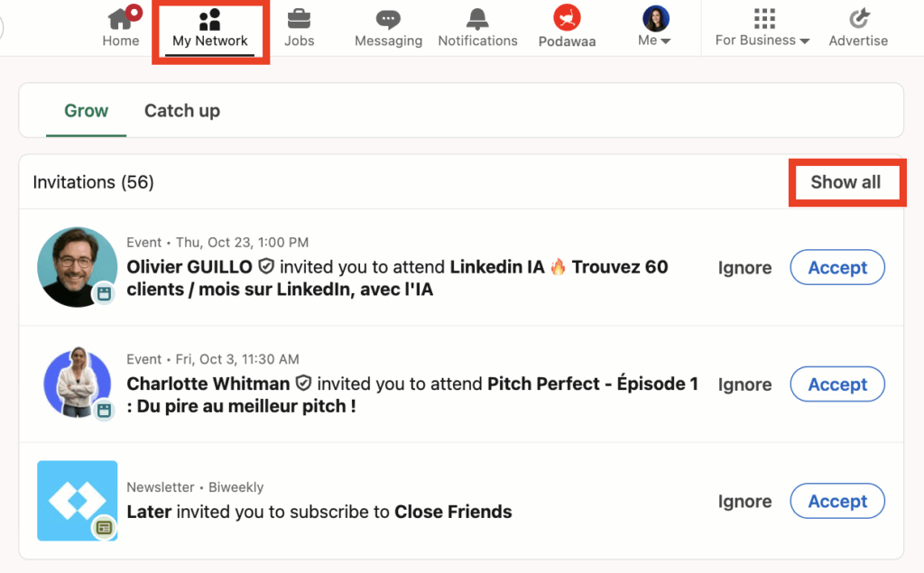Viewport: 924px width, 573px height.
Task: Switch to the Grow tab
Action: [x=86, y=111]
